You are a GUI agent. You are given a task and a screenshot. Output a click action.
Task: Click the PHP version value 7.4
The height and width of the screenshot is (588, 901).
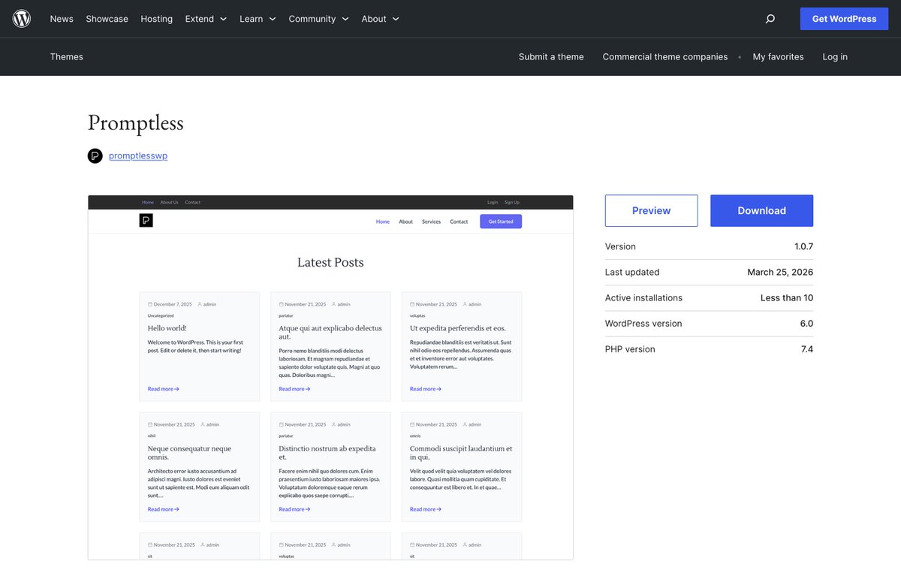[x=807, y=348]
